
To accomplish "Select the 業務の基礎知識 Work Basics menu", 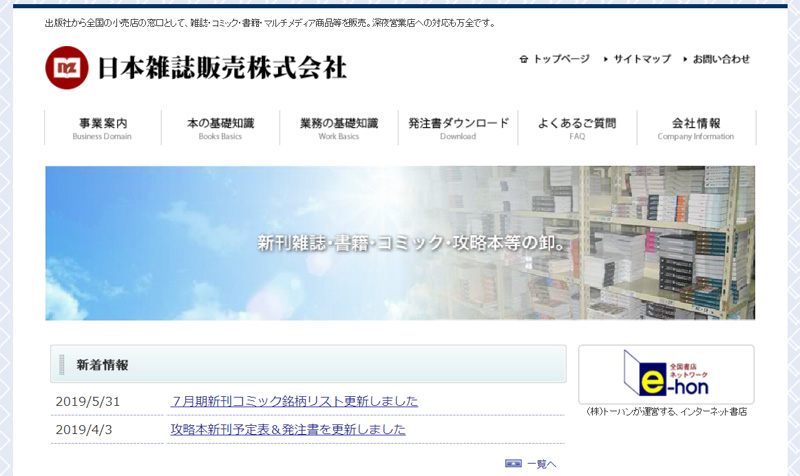I will pos(338,128).
